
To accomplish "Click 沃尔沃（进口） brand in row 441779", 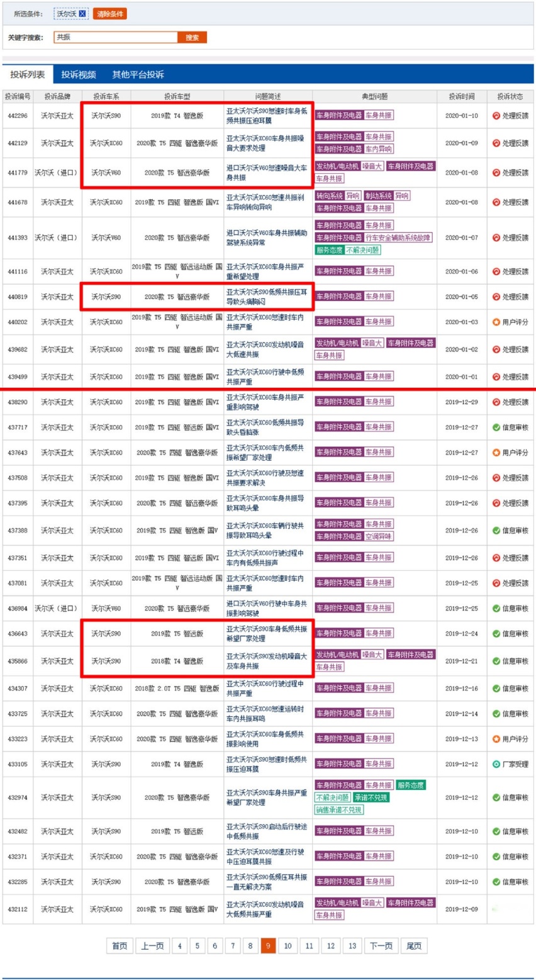I will [57, 172].
